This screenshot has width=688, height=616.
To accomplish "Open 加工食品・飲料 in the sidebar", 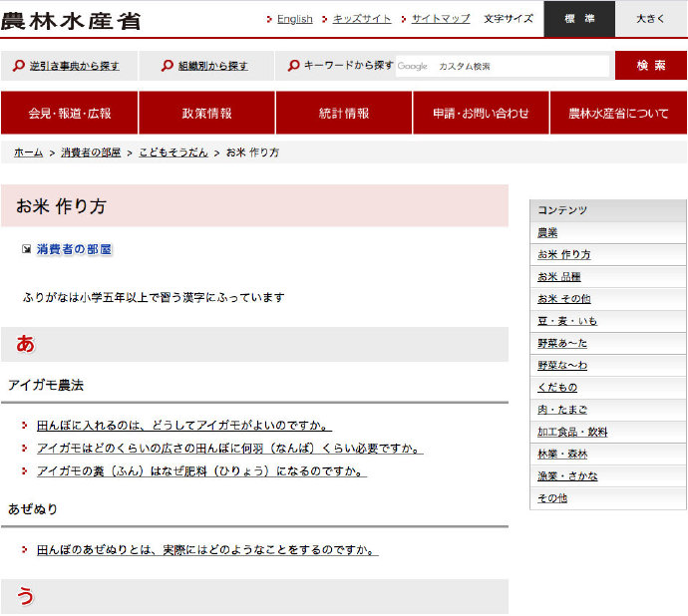I will tap(572, 433).
